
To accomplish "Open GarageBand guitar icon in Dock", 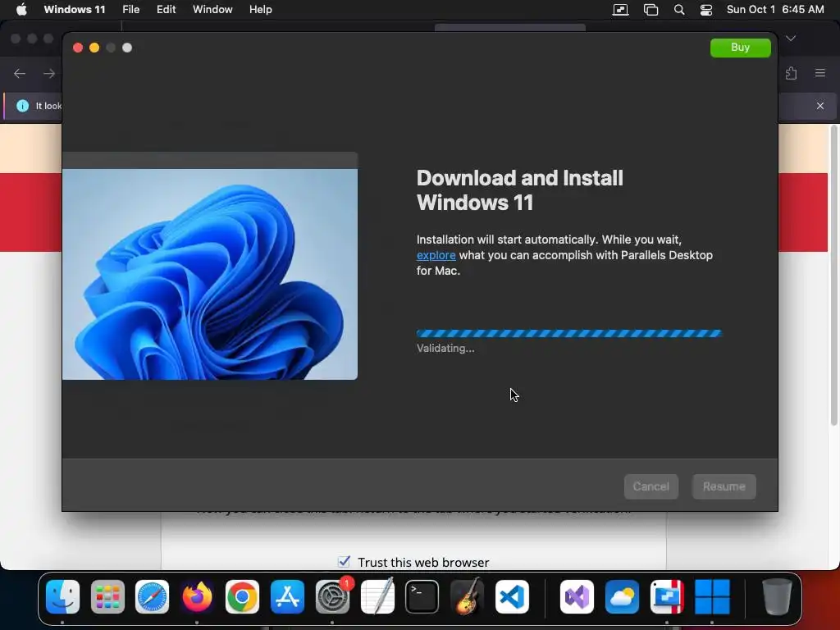I will click(x=467, y=596).
